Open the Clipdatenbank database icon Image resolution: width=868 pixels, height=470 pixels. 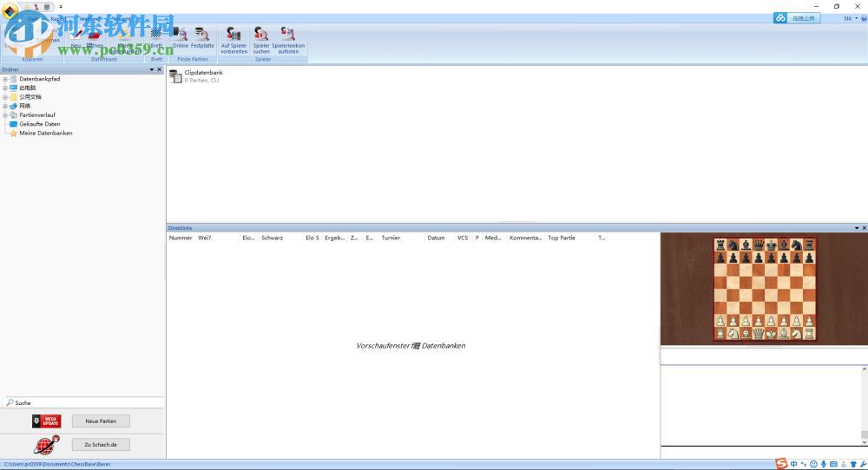[x=176, y=76]
